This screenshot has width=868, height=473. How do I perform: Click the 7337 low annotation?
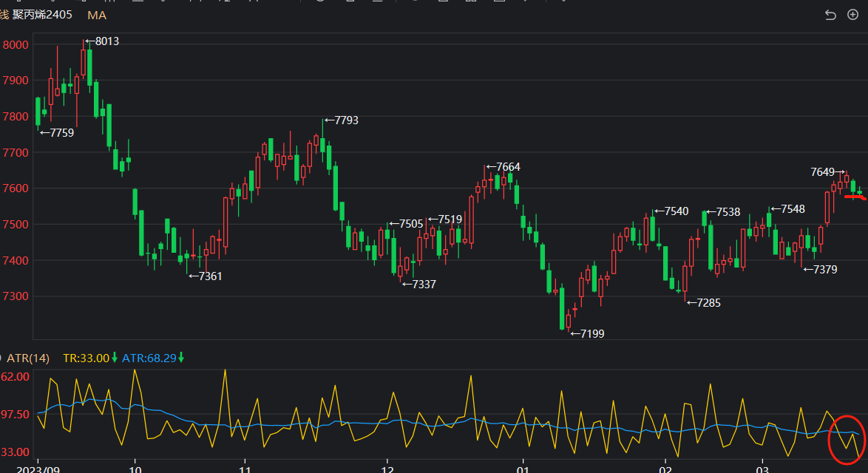coord(424,285)
